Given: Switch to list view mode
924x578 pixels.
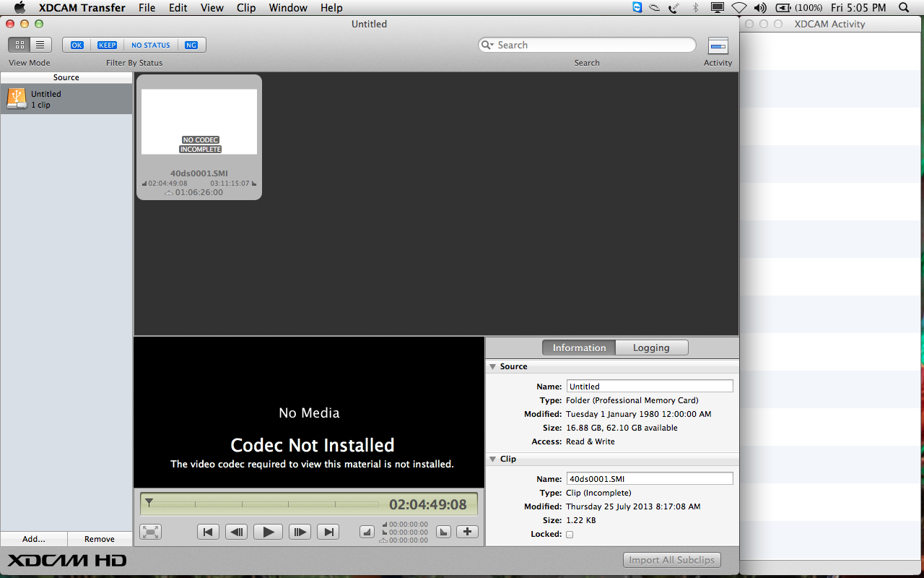Looking at the screenshot, I should click(x=40, y=45).
